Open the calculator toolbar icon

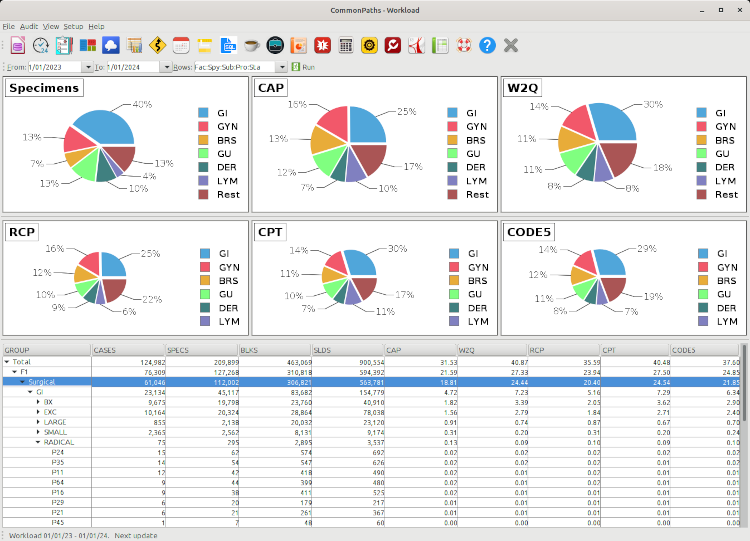click(346, 45)
